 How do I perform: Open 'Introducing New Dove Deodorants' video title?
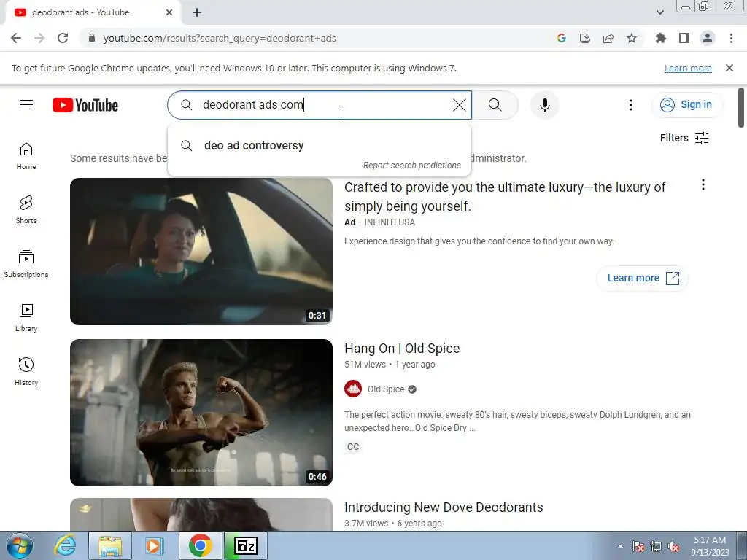click(444, 507)
